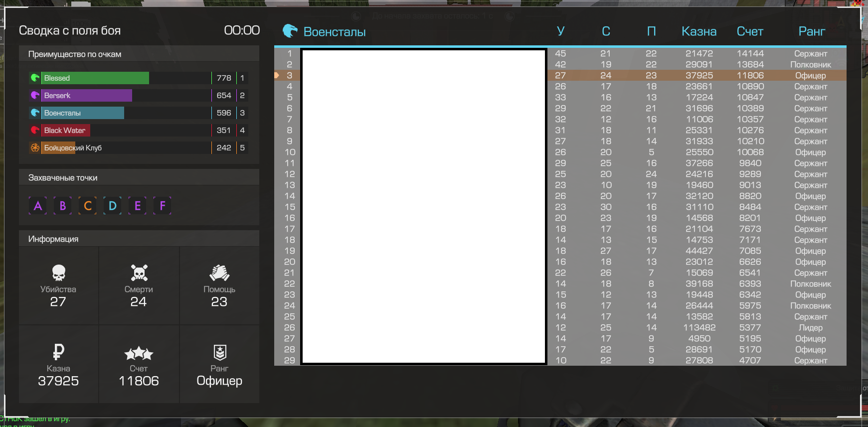Viewport: 868px width, 427px height.
Task: Click the Счет value 11806 in Информация
Action: click(139, 381)
